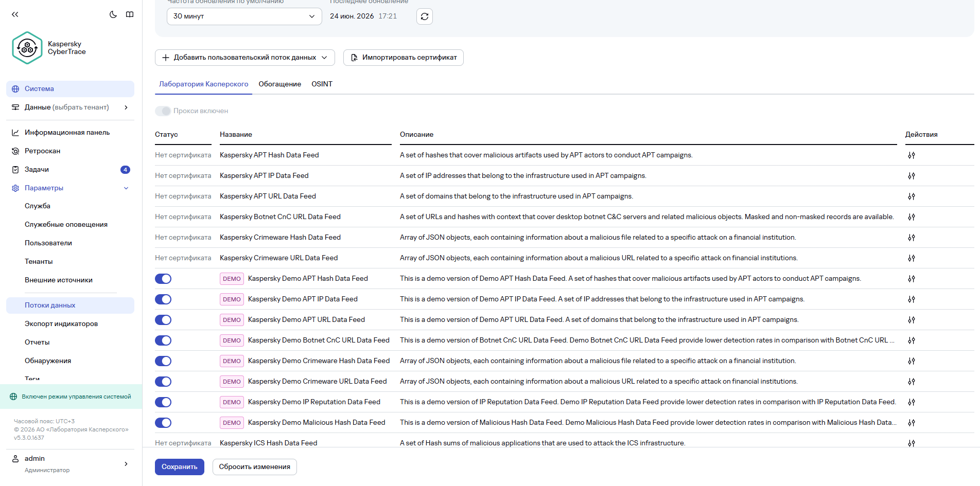Screen dimensions: 980x486
Task: Refresh feeds with the update arrows icon
Action: 425,16
